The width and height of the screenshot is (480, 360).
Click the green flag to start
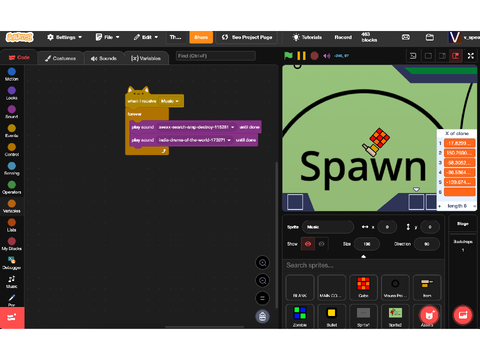[x=288, y=56]
